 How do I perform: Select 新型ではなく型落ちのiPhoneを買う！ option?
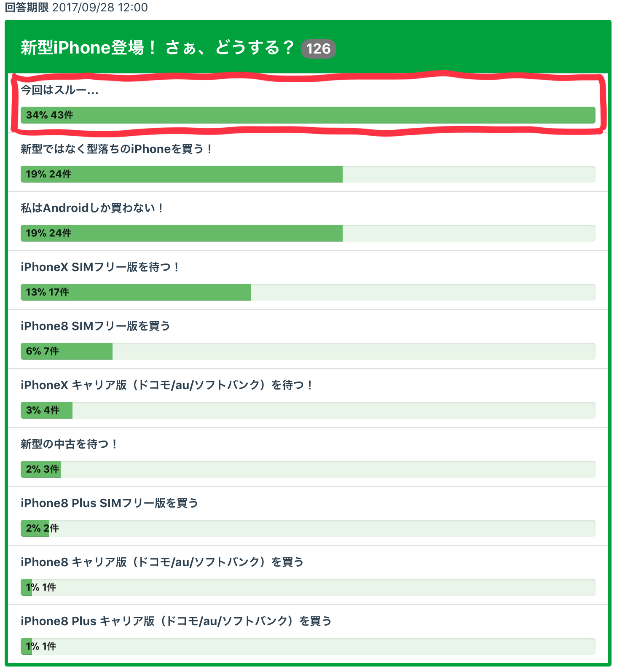click(x=117, y=149)
